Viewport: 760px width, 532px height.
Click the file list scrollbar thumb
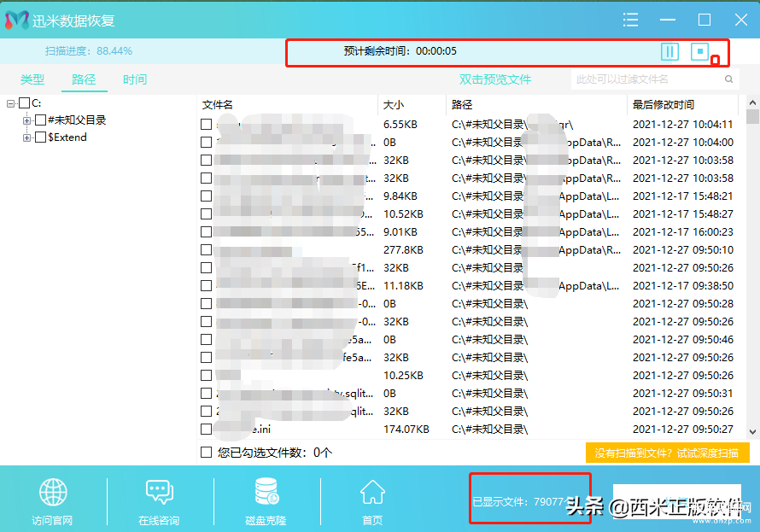tap(752, 117)
